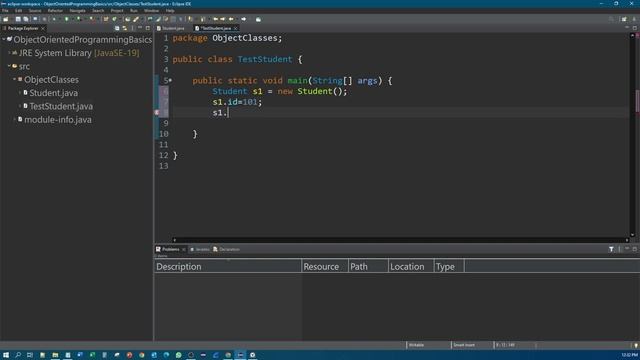This screenshot has width=640, height=360.
Task: Open the Problems view menu dropdown
Action: point(620,249)
